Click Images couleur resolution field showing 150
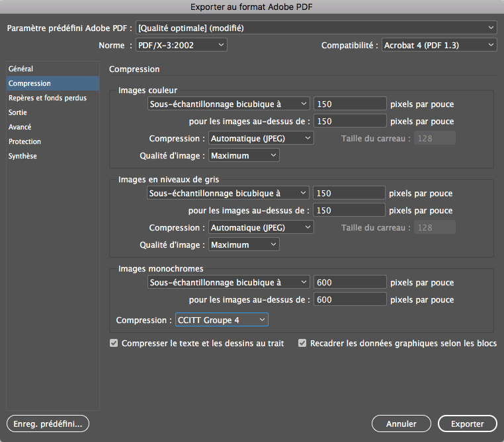504x442 pixels. [349, 104]
